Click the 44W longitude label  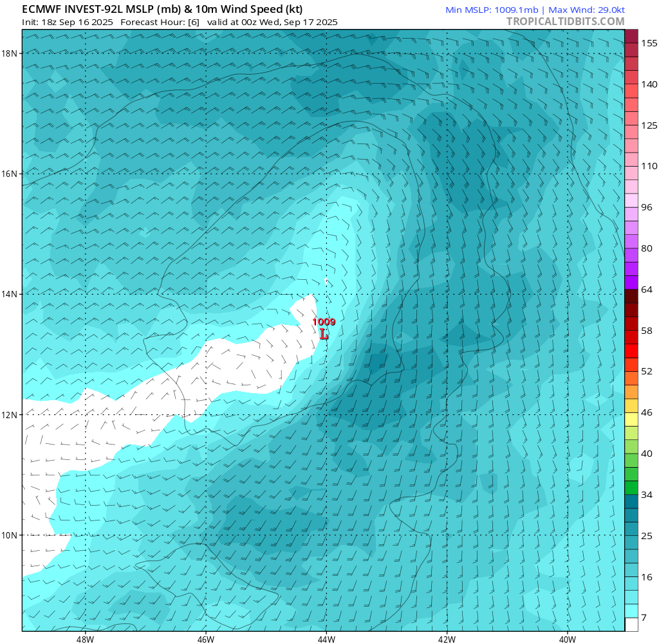[x=326, y=639]
